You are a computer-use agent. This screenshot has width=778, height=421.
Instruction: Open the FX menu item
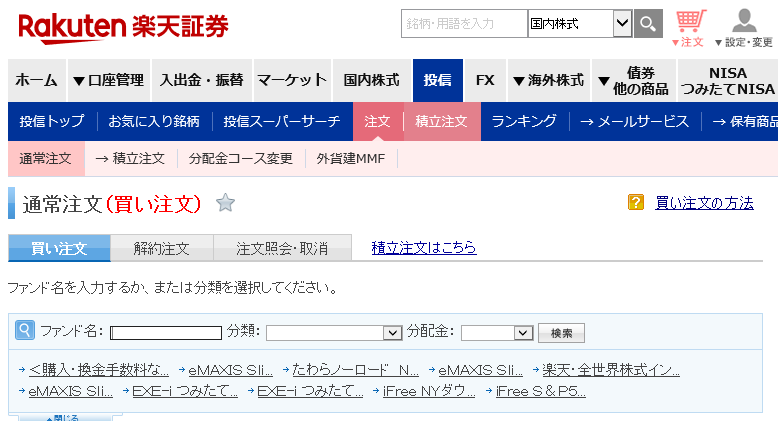(x=485, y=80)
